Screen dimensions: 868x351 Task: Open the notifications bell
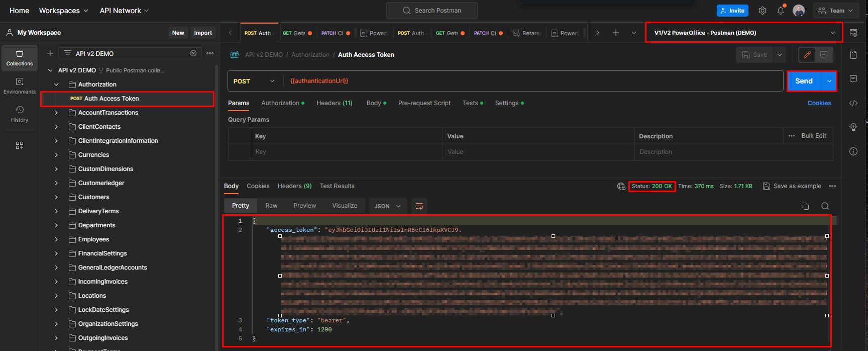click(x=780, y=11)
